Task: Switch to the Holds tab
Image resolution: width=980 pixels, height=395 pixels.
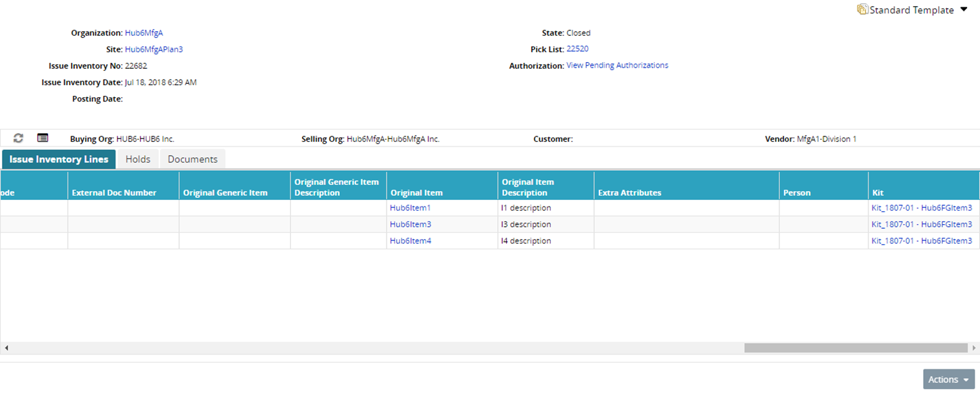Action: point(138,159)
